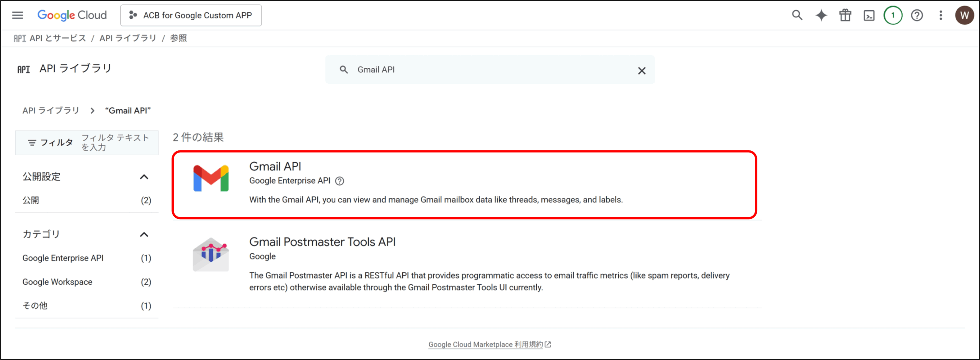Click the user account avatar W

click(x=964, y=15)
